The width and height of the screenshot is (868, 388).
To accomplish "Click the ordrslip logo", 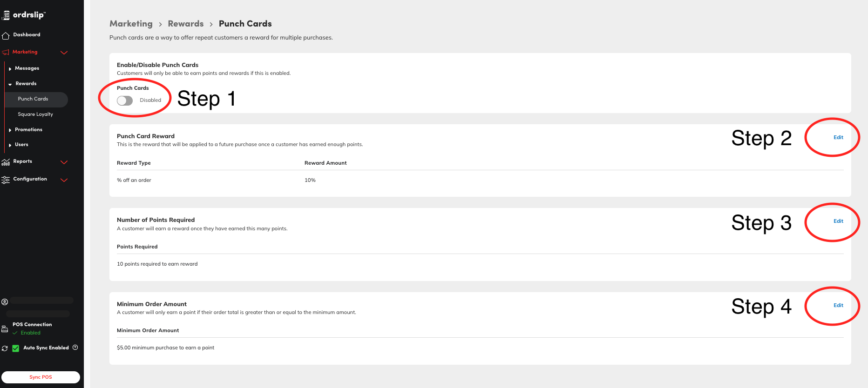I will (x=24, y=15).
